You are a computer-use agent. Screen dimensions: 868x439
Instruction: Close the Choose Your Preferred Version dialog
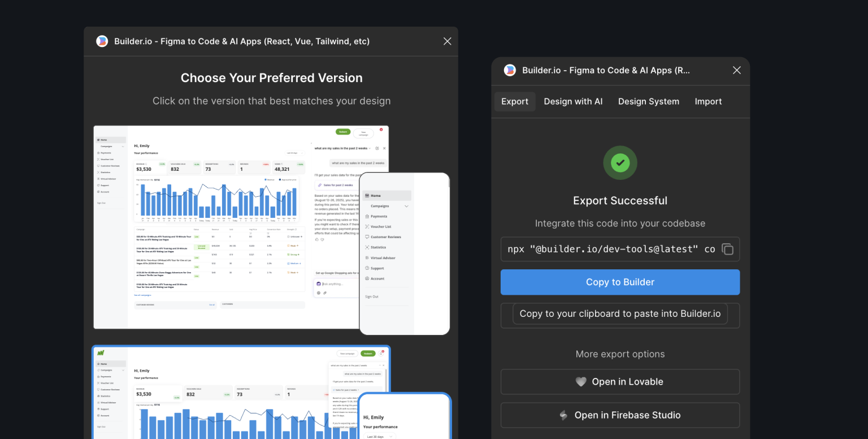tap(448, 41)
